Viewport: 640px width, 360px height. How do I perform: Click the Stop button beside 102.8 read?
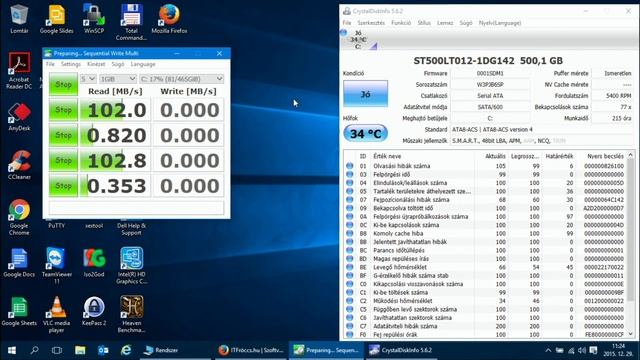63,160
